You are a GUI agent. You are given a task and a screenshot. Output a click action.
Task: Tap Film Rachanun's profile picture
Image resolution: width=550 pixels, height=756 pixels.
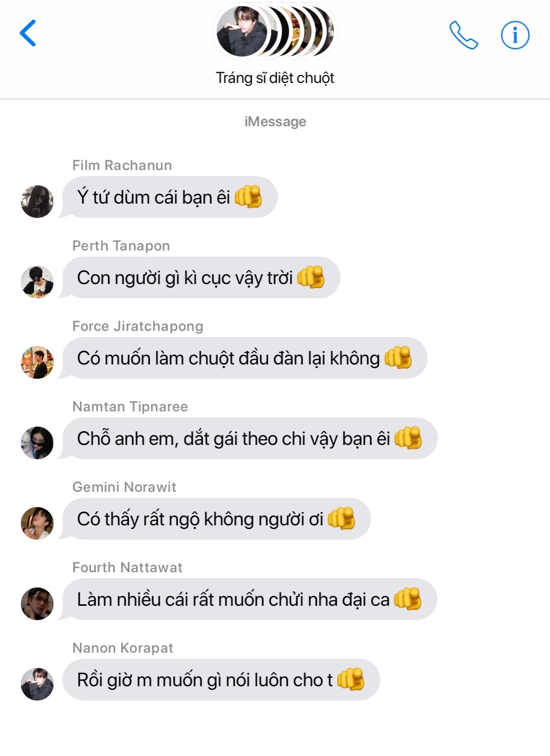[x=37, y=202]
